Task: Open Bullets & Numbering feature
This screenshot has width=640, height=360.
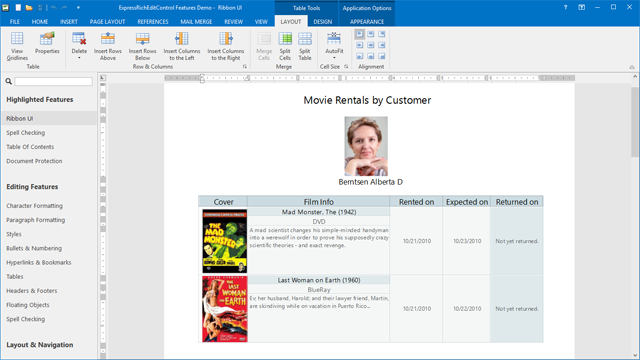Action: 34,248
